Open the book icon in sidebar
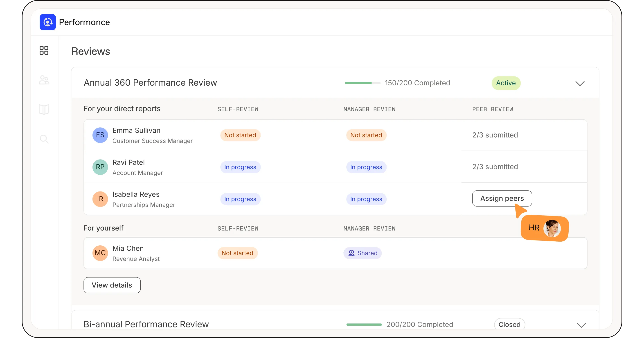 (x=44, y=109)
